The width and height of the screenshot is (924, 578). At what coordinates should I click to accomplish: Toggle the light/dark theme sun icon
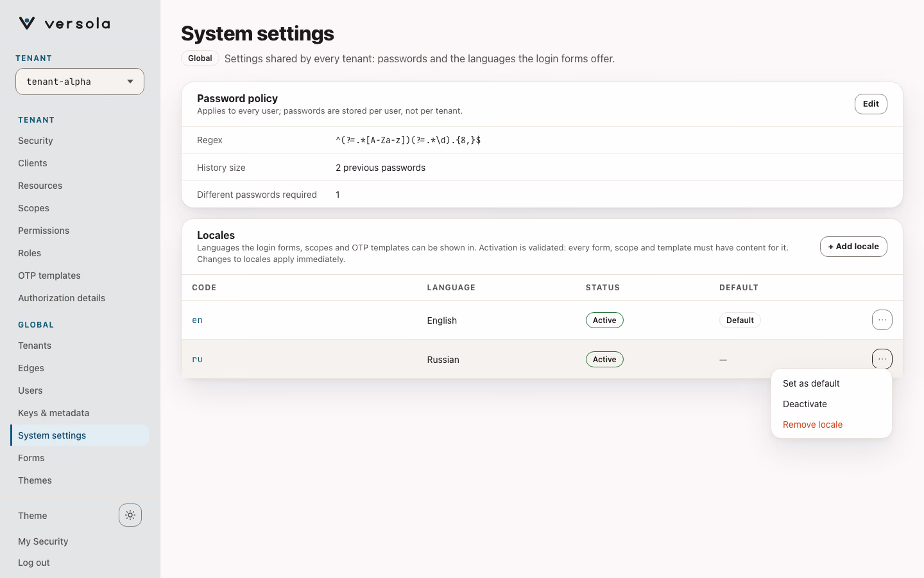point(130,515)
